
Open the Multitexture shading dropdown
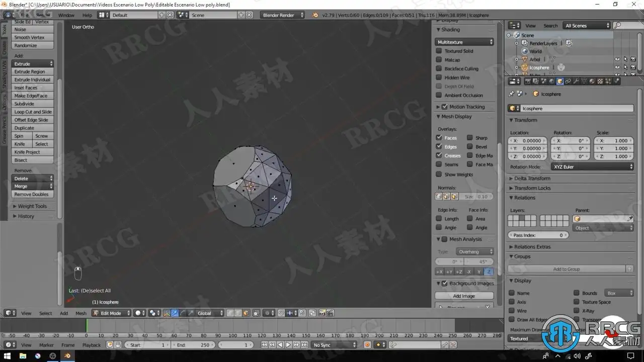[x=464, y=42]
